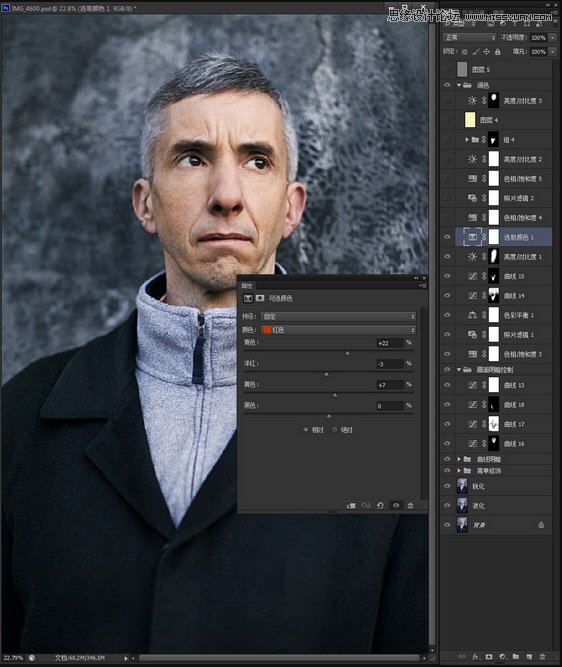Click the 亮度/对比度 3 adjustment sun icon
Image resolution: width=562 pixels, height=667 pixels.
[x=472, y=100]
